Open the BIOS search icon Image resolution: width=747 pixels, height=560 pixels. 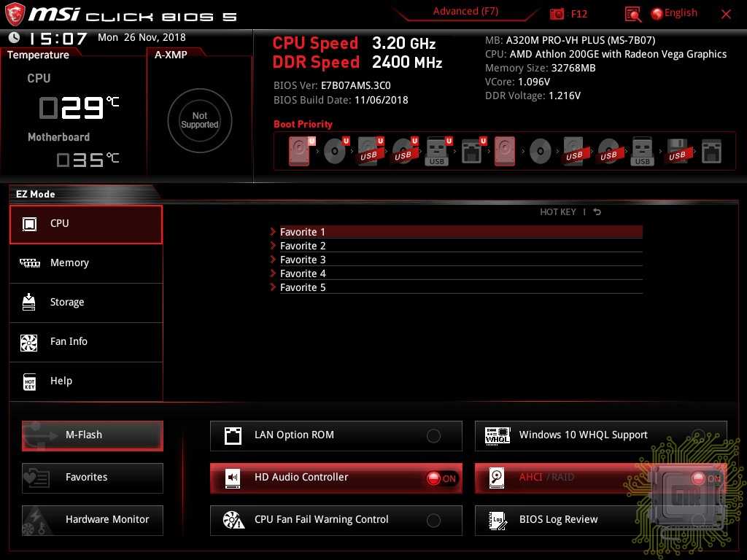pos(632,15)
